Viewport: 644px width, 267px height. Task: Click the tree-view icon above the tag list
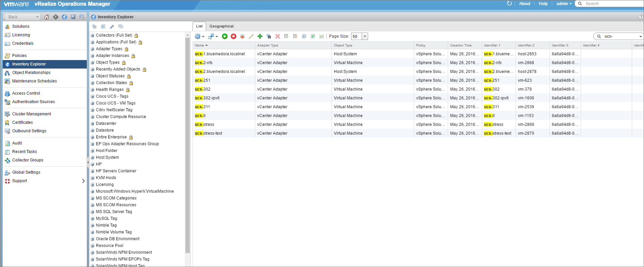[94, 26]
